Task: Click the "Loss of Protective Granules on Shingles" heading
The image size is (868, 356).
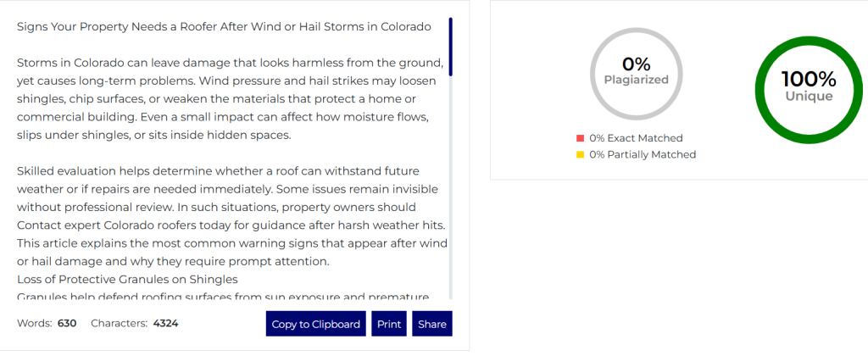Action: pyautogui.click(x=127, y=279)
